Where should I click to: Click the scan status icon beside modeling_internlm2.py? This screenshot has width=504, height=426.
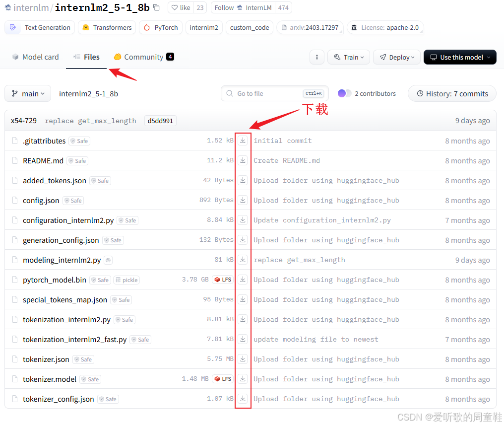[109, 260]
